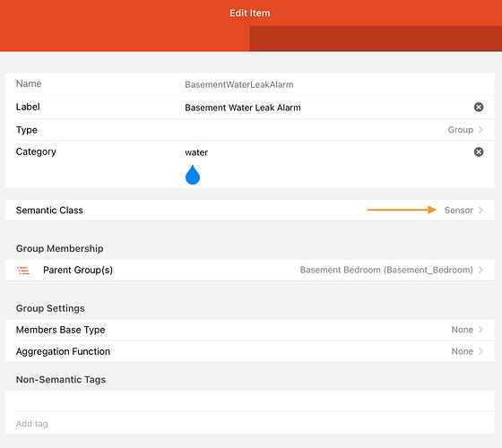The height and width of the screenshot is (448, 502).
Task: Open Semantic Class selector showing Sensor
Action: pyautogui.click(x=250, y=211)
